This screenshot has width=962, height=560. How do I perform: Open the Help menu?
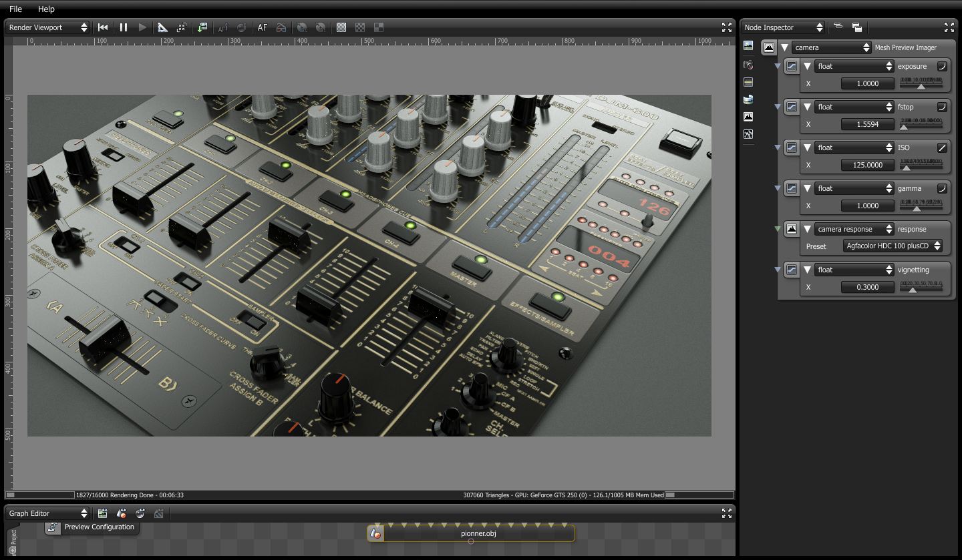click(46, 9)
